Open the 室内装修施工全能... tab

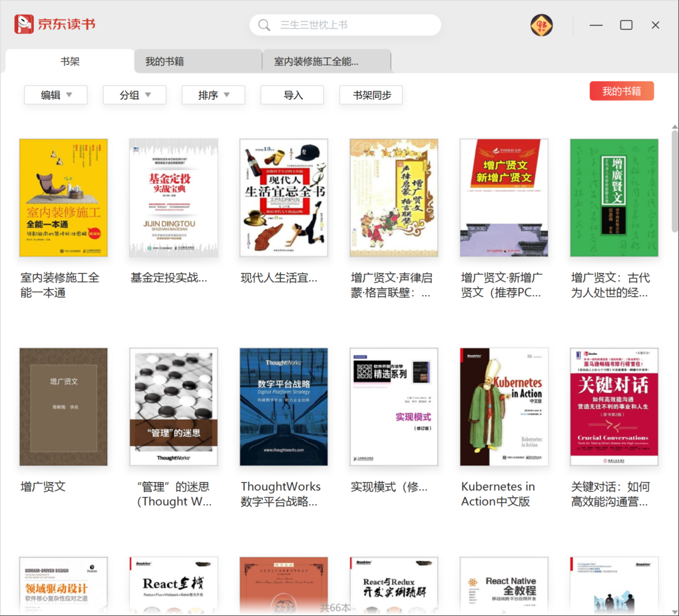tap(326, 61)
